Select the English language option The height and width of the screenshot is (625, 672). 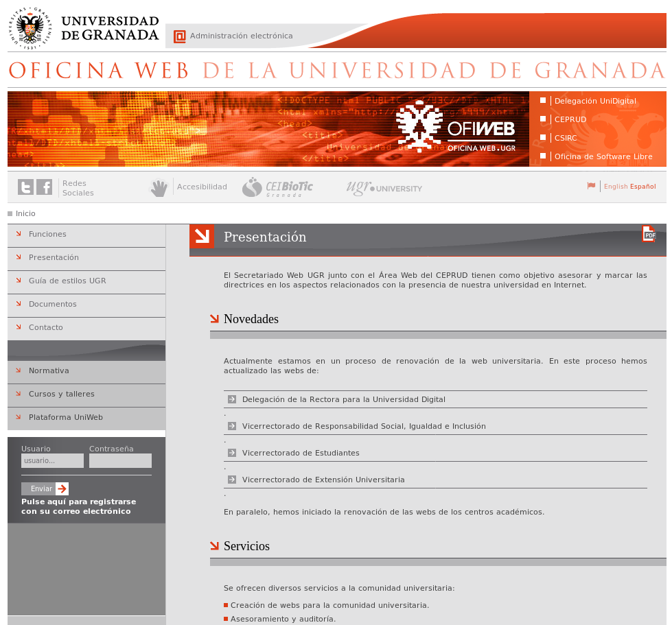616,187
